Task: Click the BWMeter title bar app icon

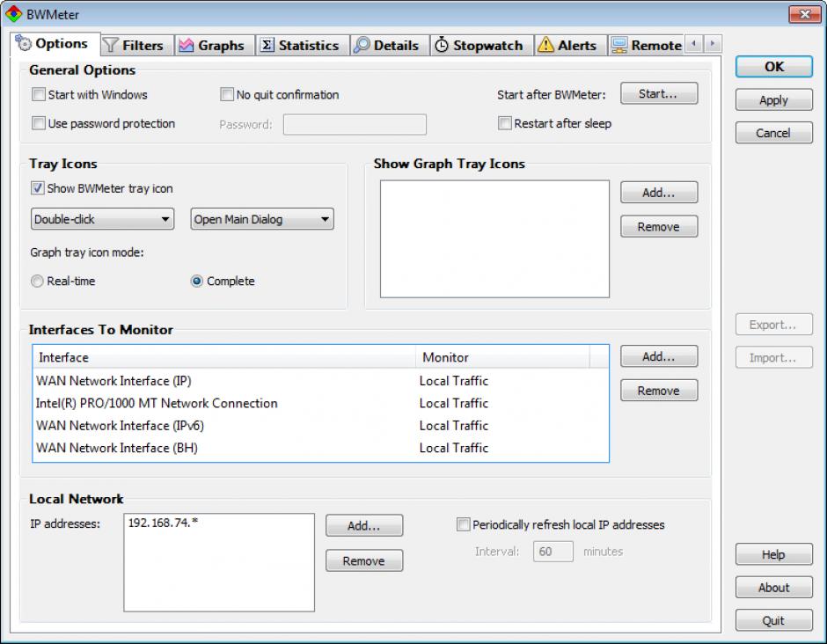Action: 14,14
